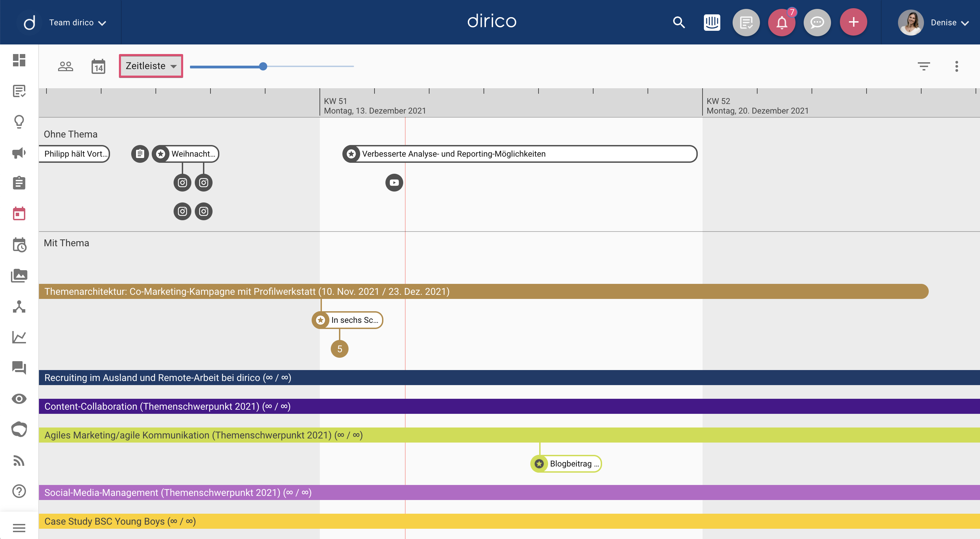Open the Social-Media-Management topic bar

[509, 492]
